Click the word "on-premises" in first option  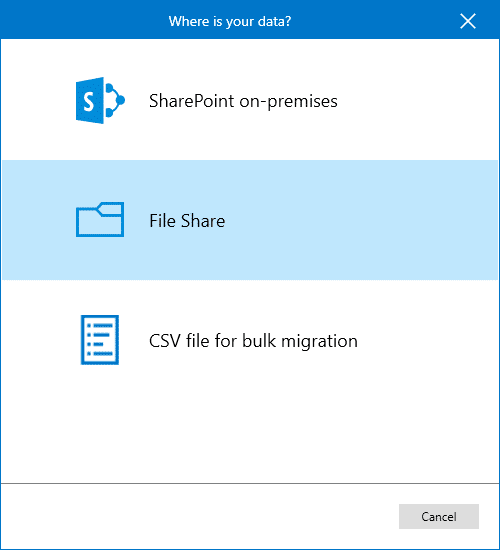pyautogui.click(x=288, y=101)
